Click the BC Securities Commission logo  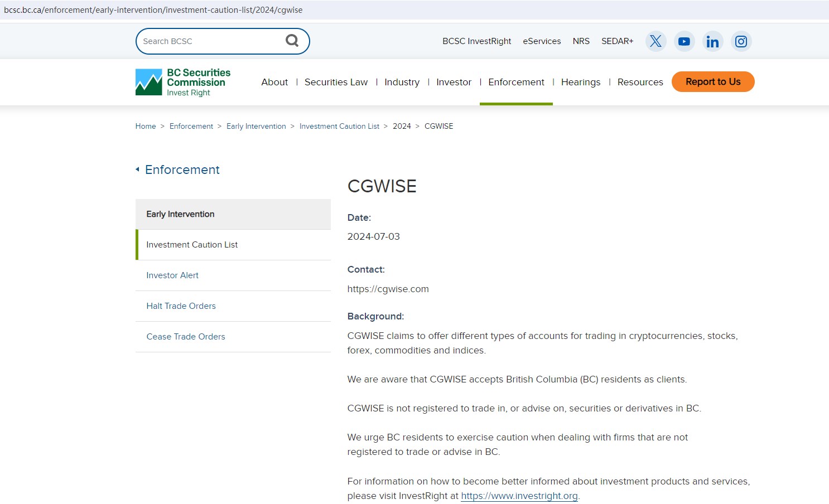pos(183,82)
